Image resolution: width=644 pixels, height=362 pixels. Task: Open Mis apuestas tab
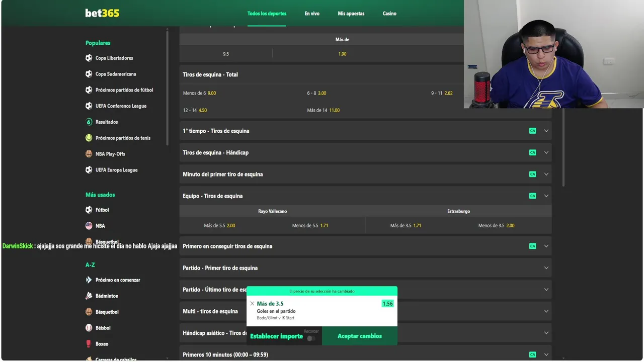(x=351, y=14)
